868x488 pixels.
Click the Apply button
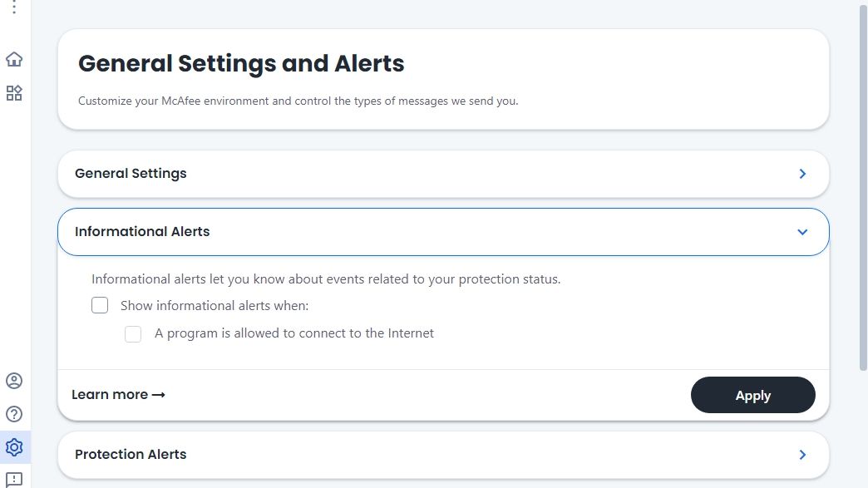[752, 396]
